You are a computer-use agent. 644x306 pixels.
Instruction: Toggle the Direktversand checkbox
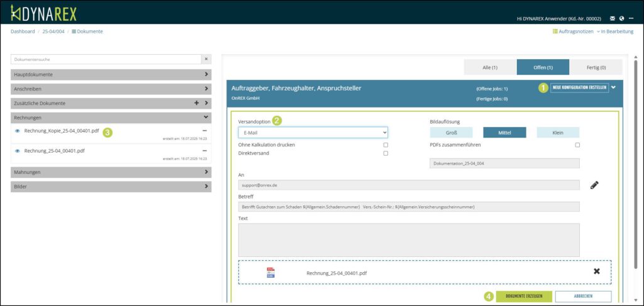[x=386, y=153]
